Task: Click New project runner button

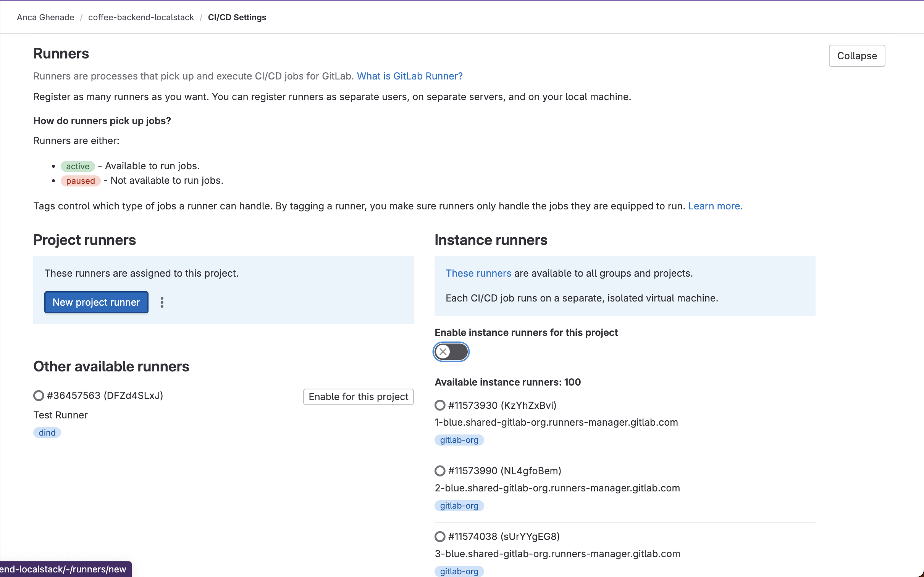Action: (96, 302)
